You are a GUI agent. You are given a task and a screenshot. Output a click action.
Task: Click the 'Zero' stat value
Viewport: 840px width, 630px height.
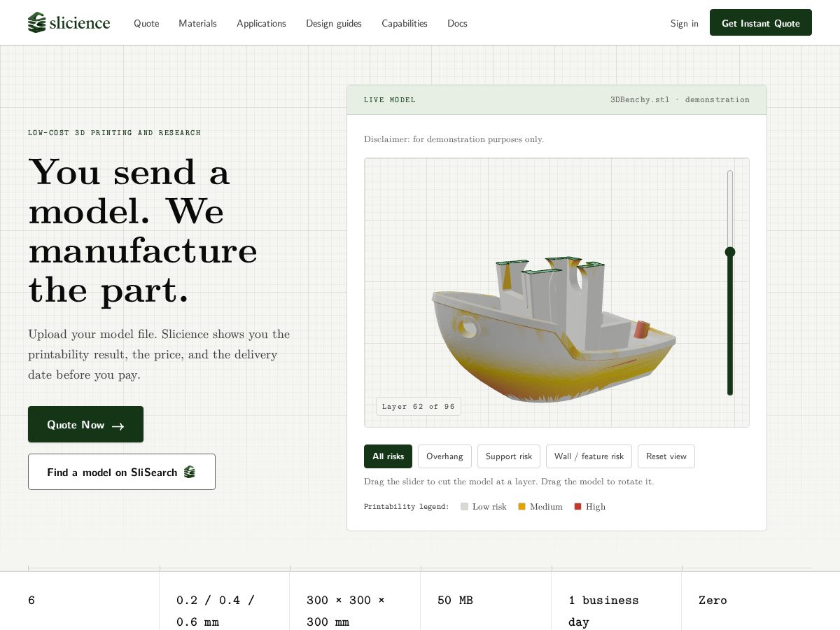[x=713, y=601]
